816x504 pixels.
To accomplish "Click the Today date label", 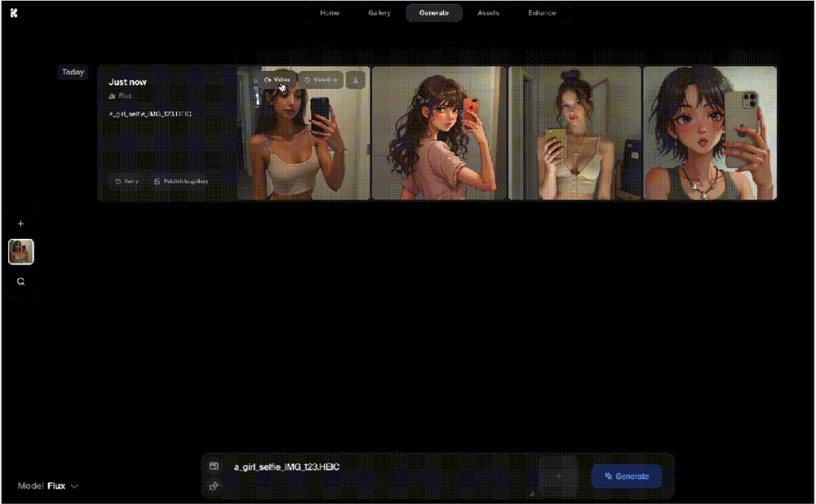I will (x=73, y=73).
